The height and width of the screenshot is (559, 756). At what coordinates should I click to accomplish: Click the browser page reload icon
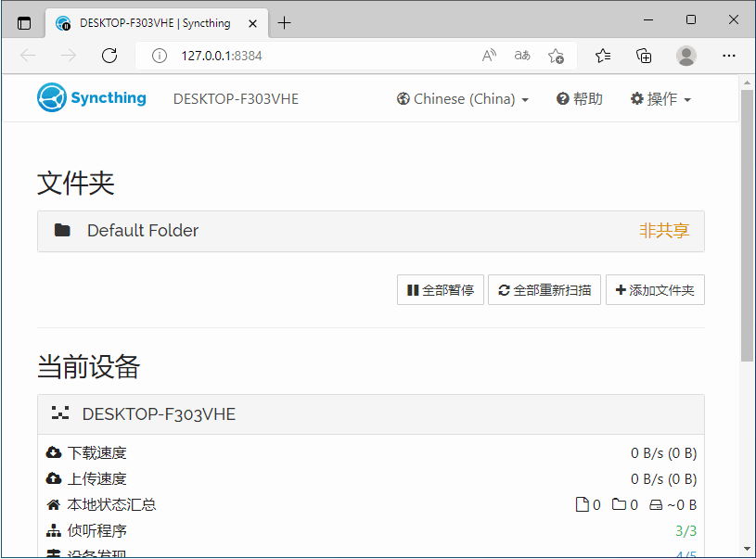pos(109,56)
